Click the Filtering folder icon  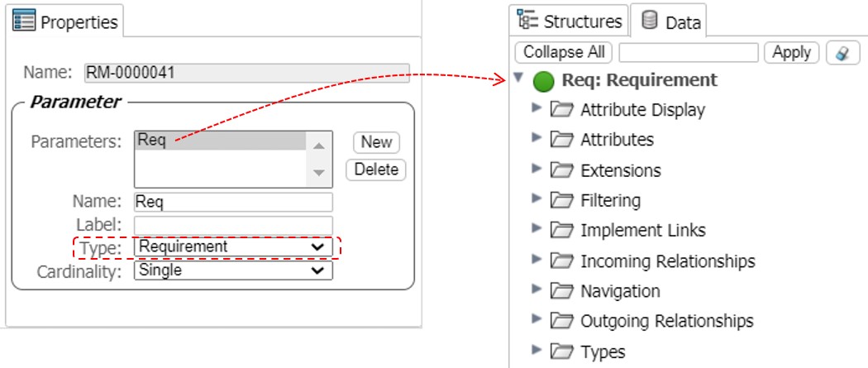tap(562, 200)
